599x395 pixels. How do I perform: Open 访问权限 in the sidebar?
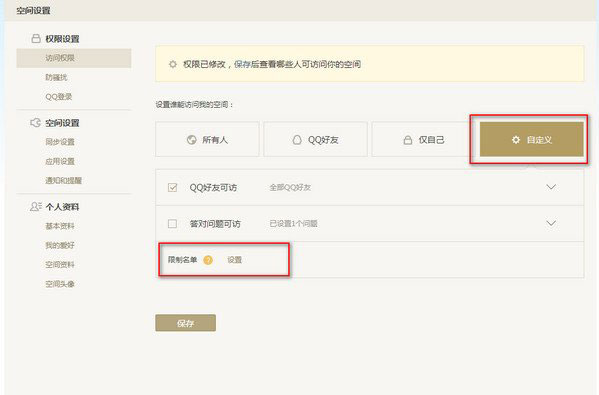pyautogui.click(x=74, y=58)
